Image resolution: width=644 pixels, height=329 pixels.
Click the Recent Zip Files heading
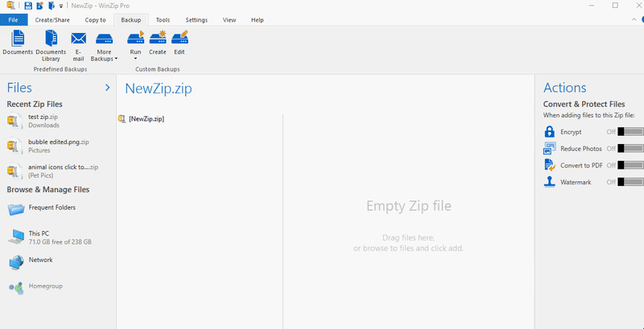[35, 105]
